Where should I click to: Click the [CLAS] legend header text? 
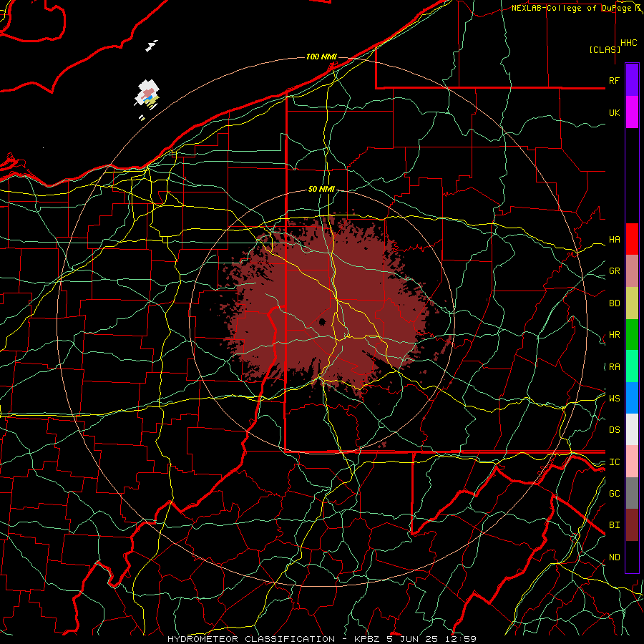(x=605, y=49)
